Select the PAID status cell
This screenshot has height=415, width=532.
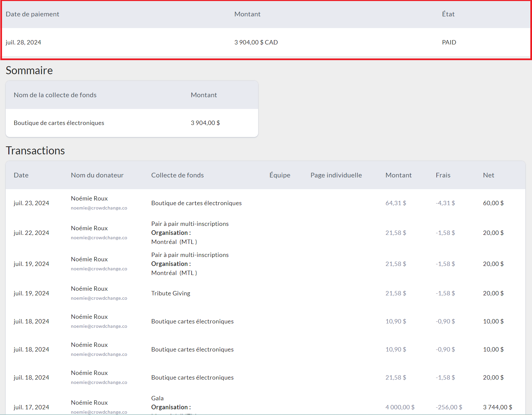coord(449,42)
